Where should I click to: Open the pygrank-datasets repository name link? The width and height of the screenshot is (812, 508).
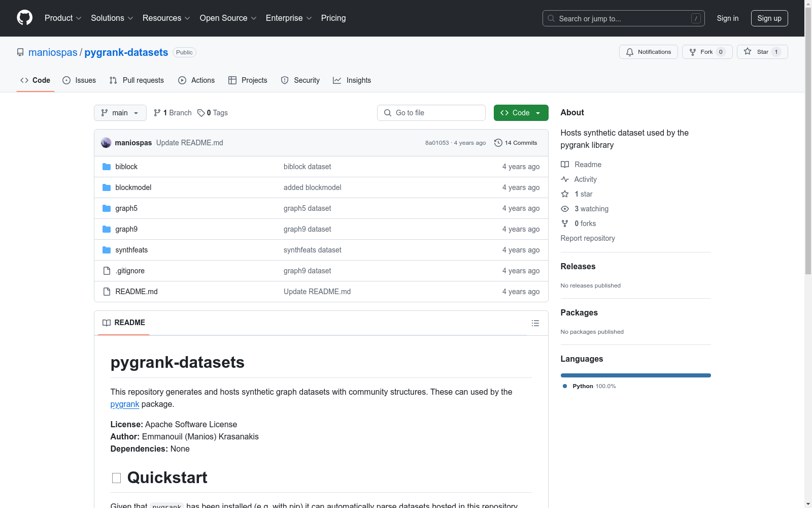pyautogui.click(x=126, y=52)
